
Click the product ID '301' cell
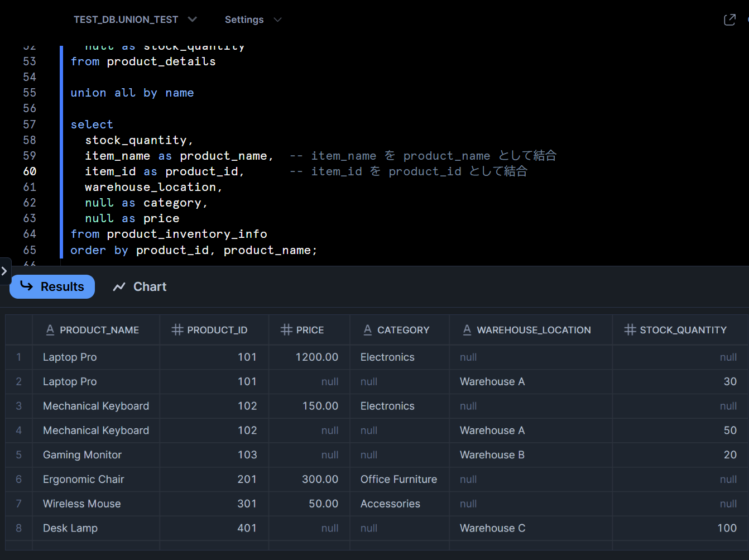[x=214, y=504]
